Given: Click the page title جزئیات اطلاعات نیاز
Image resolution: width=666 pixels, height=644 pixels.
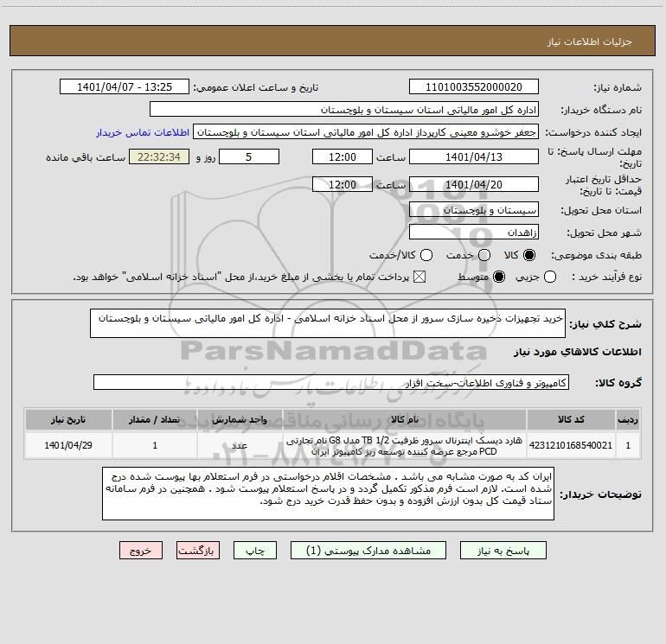Looking at the screenshot, I should click(589, 41).
